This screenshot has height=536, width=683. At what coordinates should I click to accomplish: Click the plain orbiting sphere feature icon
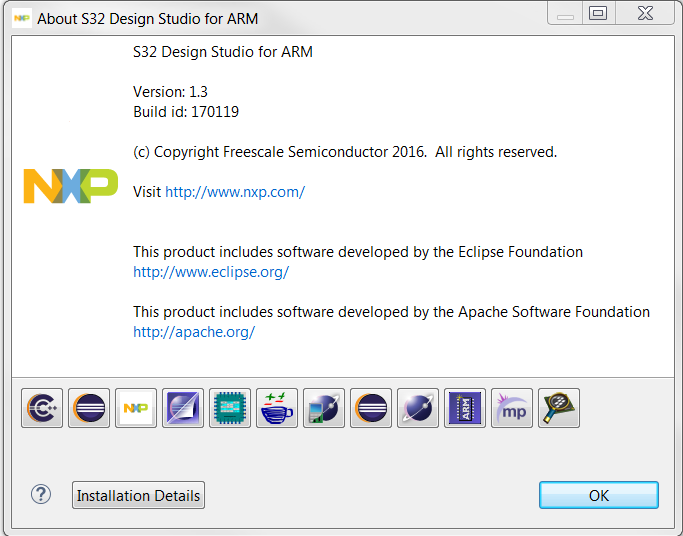pyautogui.click(x=418, y=408)
